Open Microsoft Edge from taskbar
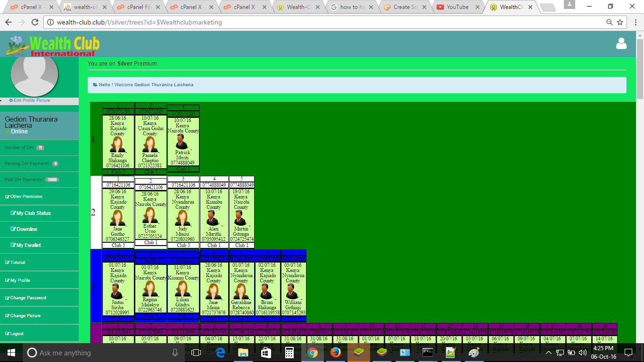 click(220, 352)
